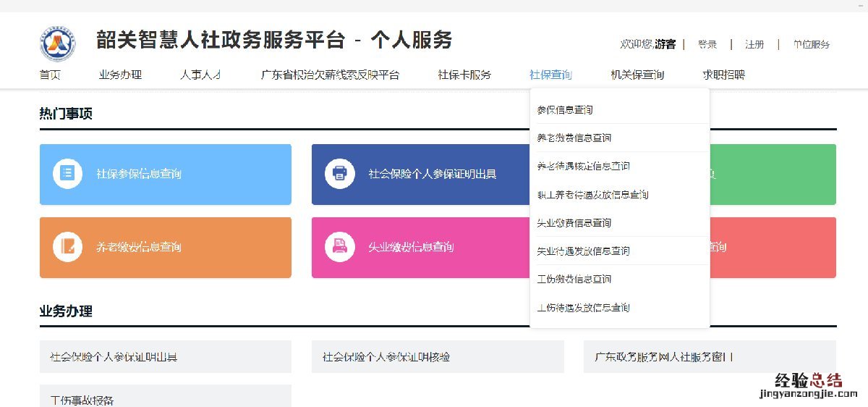868x407 pixels.
Task: Select 养老缴费信息查询 in the dropdown
Action: [574, 138]
